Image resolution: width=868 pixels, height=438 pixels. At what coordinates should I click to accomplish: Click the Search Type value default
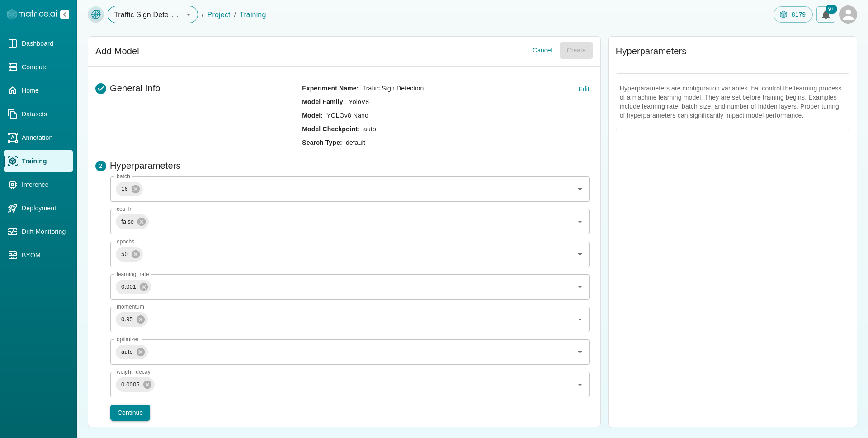click(x=355, y=143)
